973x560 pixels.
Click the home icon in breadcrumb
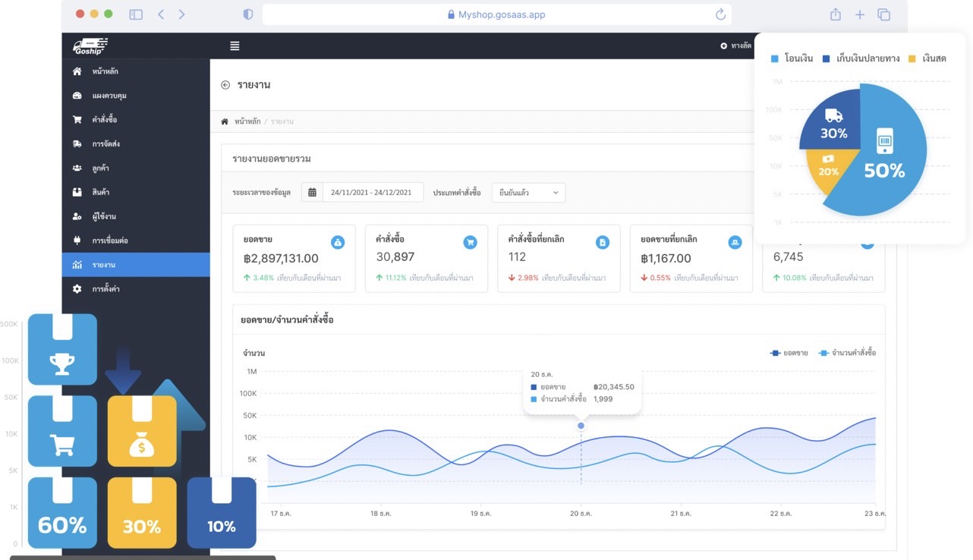(225, 121)
